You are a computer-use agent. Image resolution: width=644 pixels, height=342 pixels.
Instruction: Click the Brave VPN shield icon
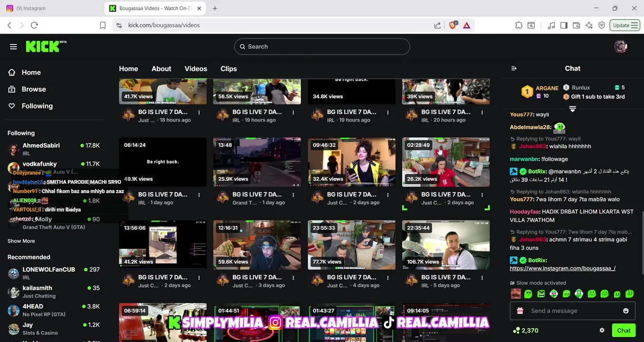point(602,25)
